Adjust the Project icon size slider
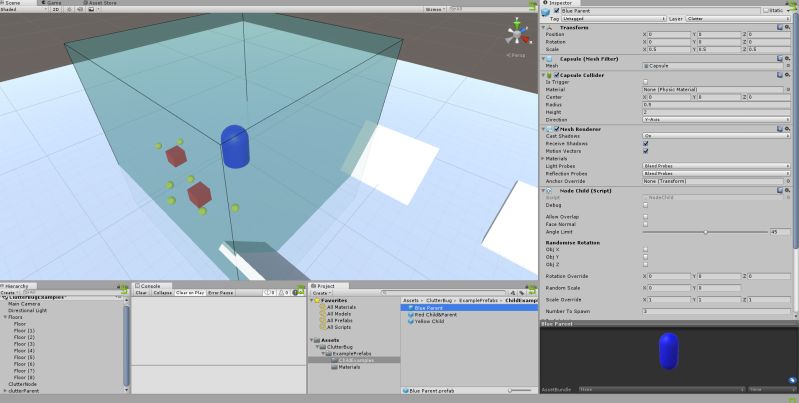799x403 pixels. click(519, 390)
